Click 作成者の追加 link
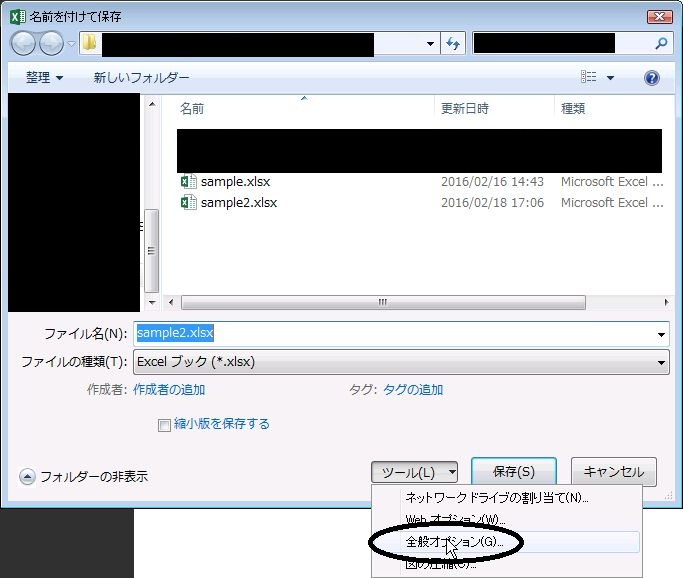The height and width of the screenshot is (578, 683). tap(169, 390)
